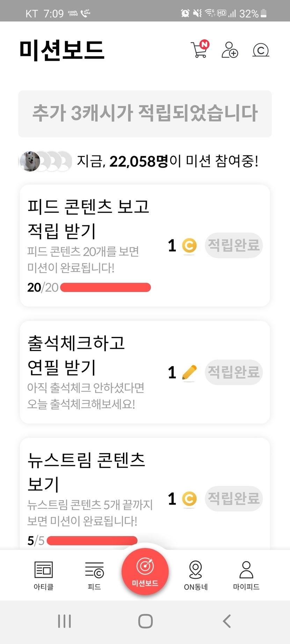This screenshot has height=644, width=290.
Task: Open Android recent apps button
Action: pos(65,621)
